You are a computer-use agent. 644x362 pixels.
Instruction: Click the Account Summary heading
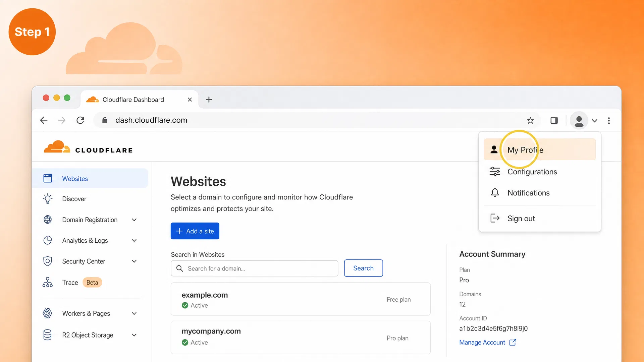pyautogui.click(x=492, y=254)
